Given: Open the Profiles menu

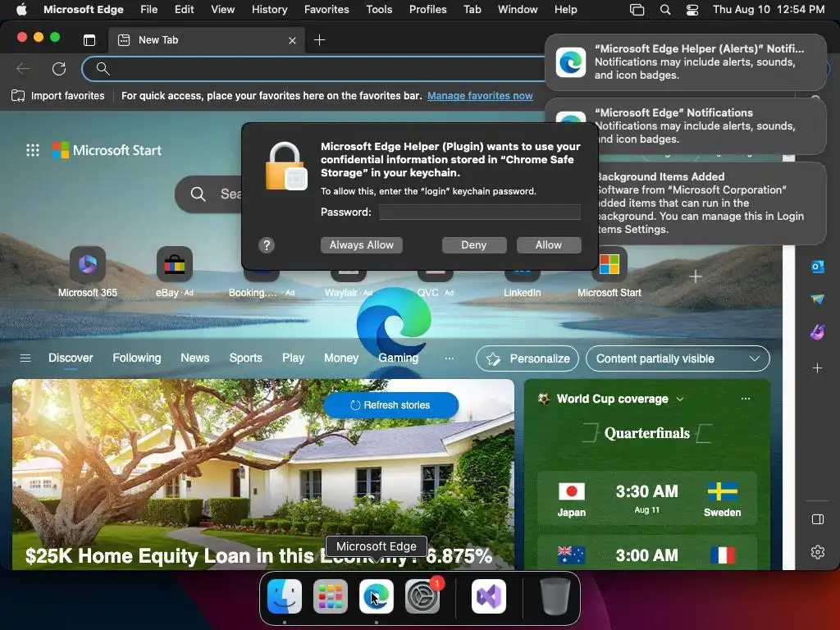Looking at the screenshot, I should [427, 9].
